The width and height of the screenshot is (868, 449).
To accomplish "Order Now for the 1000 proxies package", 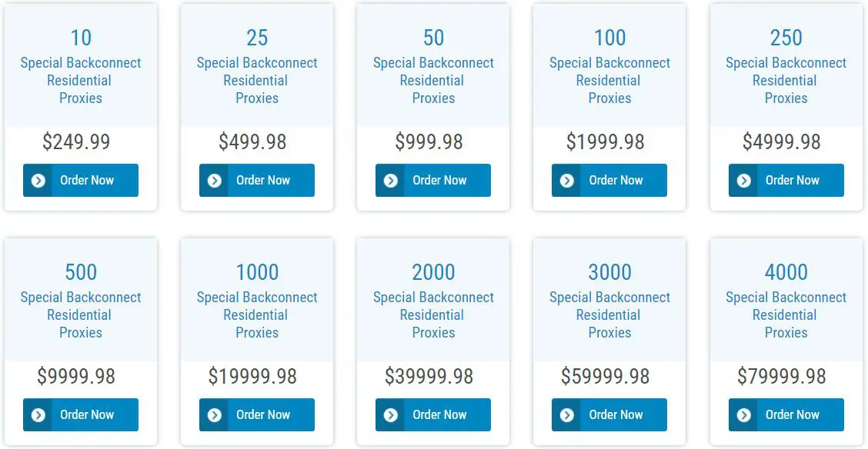I will (263, 415).
